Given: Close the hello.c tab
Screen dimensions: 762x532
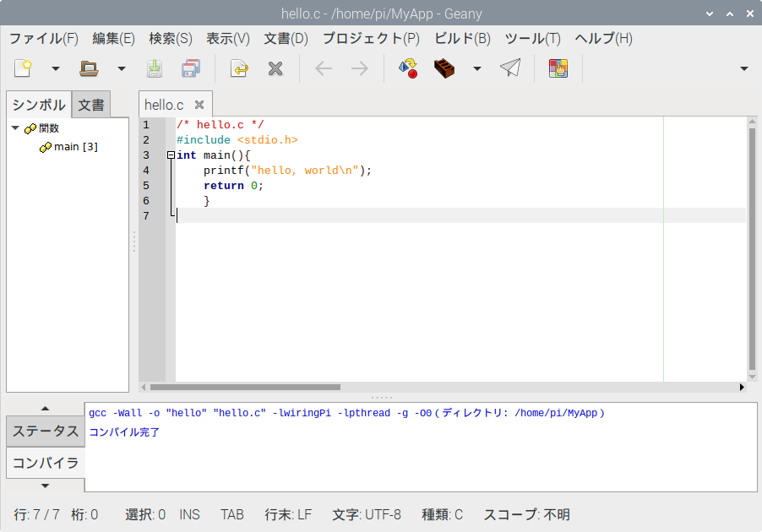Looking at the screenshot, I should [x=199, y=105].
